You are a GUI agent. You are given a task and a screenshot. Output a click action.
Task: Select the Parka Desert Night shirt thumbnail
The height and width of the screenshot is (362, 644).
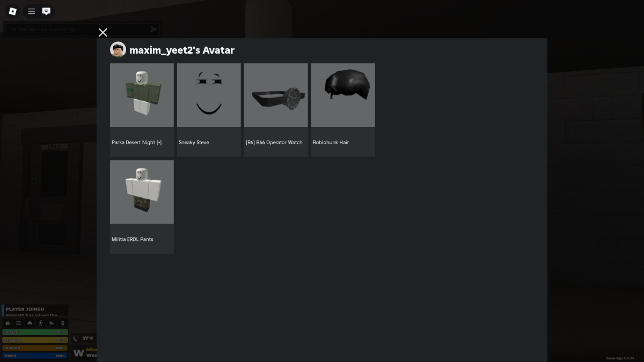coord(142,95)
